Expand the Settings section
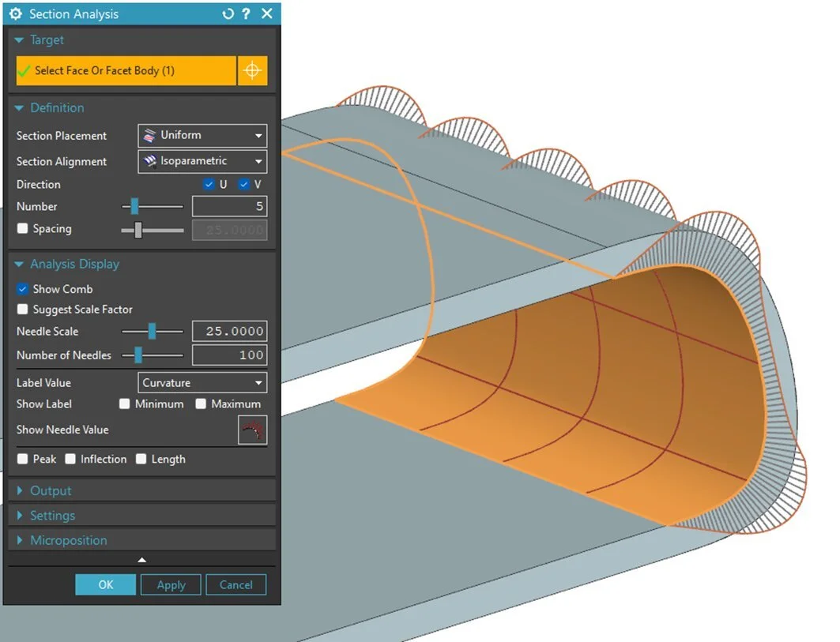Image resolution: width=840 pixels, height=642 pixels. 20,515
